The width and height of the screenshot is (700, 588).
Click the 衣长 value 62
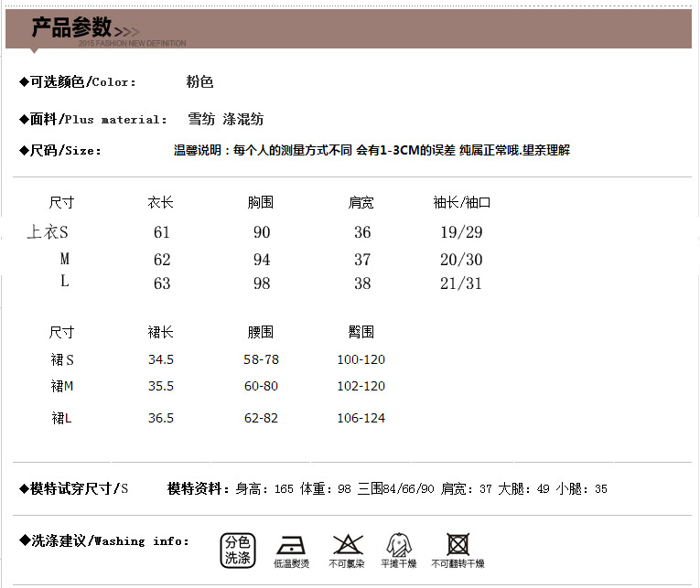point(162,260)
